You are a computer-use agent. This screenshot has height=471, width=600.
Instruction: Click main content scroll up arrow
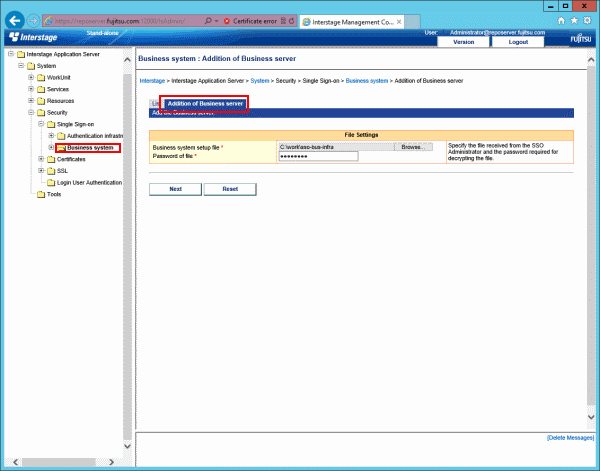click(591, 60)
